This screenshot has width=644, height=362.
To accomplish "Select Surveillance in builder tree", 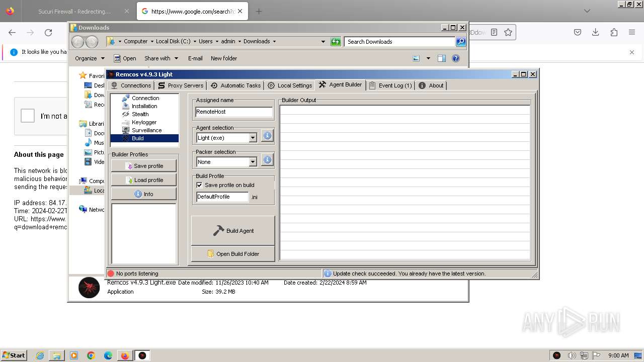I will [146, 130].
